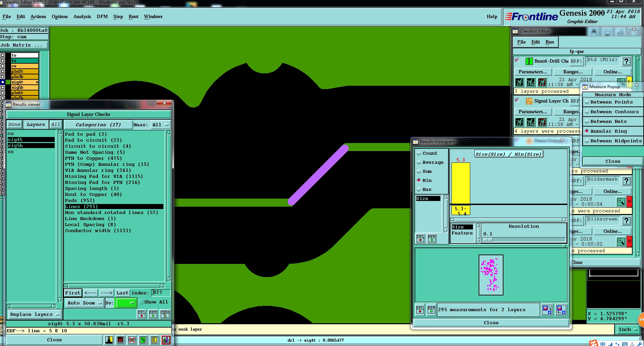Open the Inch units dropdown
The height and width of the screenshot is (346, 644).
click(x=628, y=330)
